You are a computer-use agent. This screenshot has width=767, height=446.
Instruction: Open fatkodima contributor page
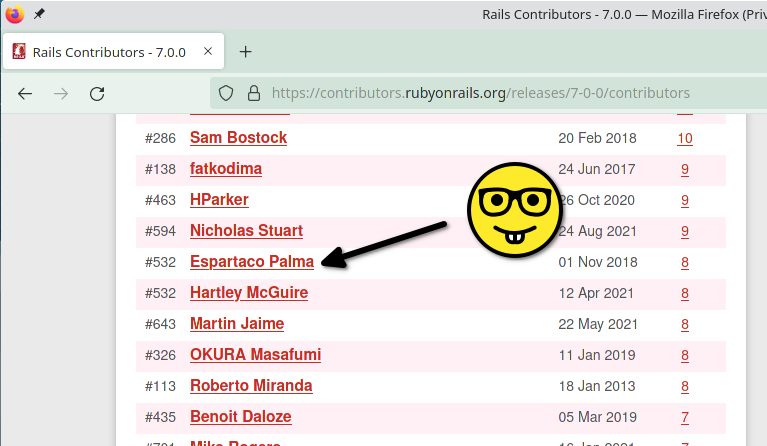pos(226,169)
